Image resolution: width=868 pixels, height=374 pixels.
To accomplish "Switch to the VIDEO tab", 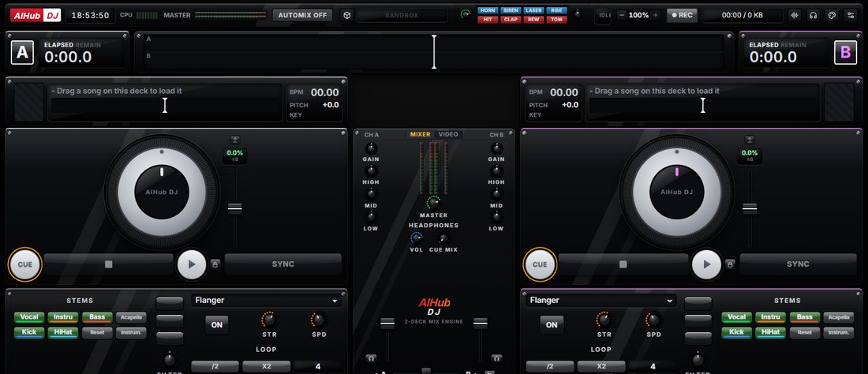I will point(448,134).
